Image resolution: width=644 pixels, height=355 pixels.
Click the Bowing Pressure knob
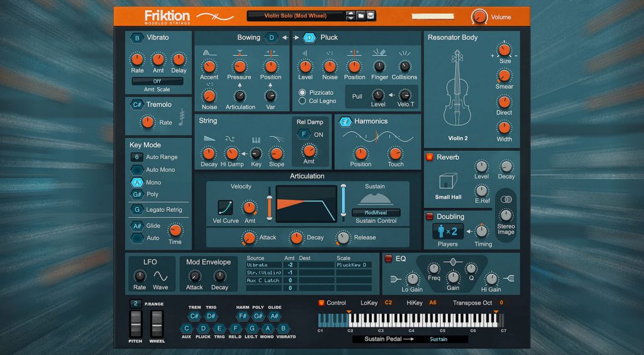(x=240, y=66)
